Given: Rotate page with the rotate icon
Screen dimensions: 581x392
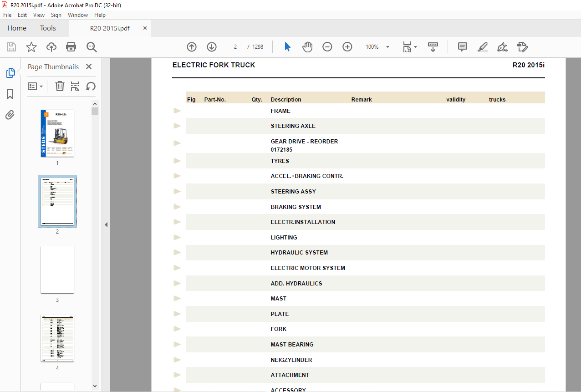Looking at the screenshot, I should (x=91, y=86).
